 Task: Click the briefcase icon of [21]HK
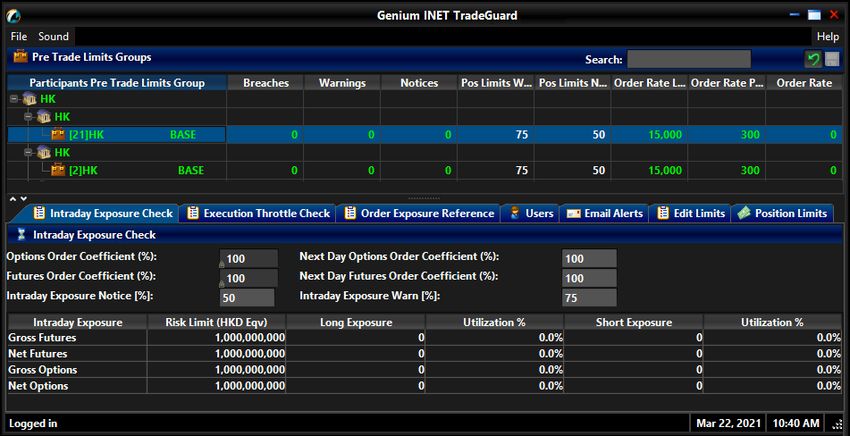pos(58,134)
